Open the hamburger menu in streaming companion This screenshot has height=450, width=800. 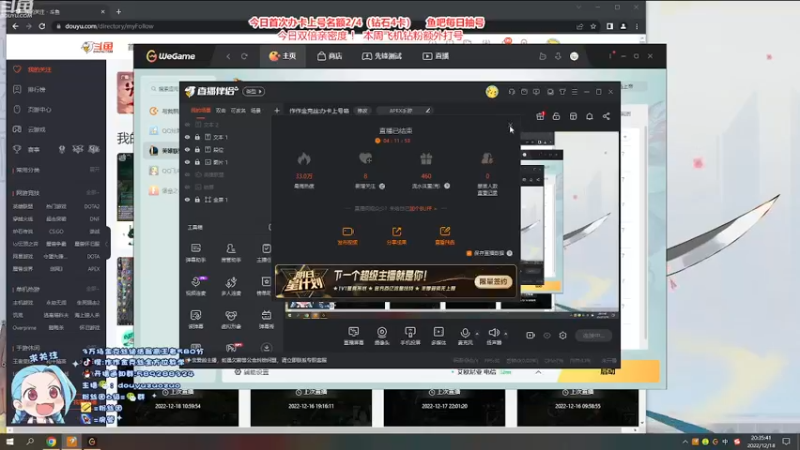pyautogui.click(x=574, y=92)
